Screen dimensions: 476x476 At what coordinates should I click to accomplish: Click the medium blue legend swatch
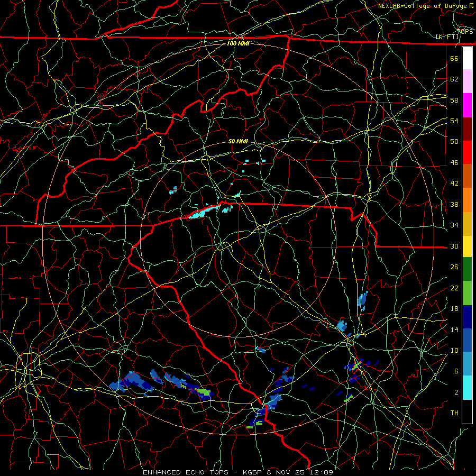(x=467, y=340)
